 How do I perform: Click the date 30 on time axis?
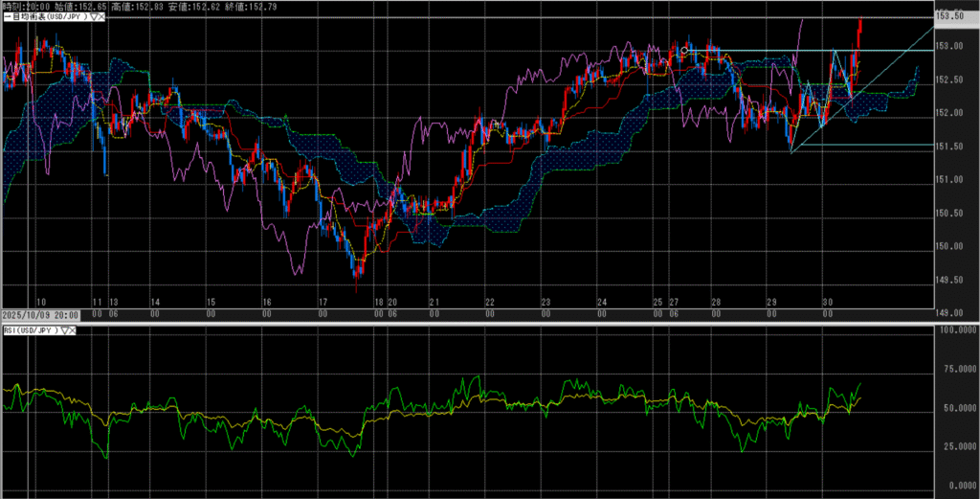(x=827, y=301)
